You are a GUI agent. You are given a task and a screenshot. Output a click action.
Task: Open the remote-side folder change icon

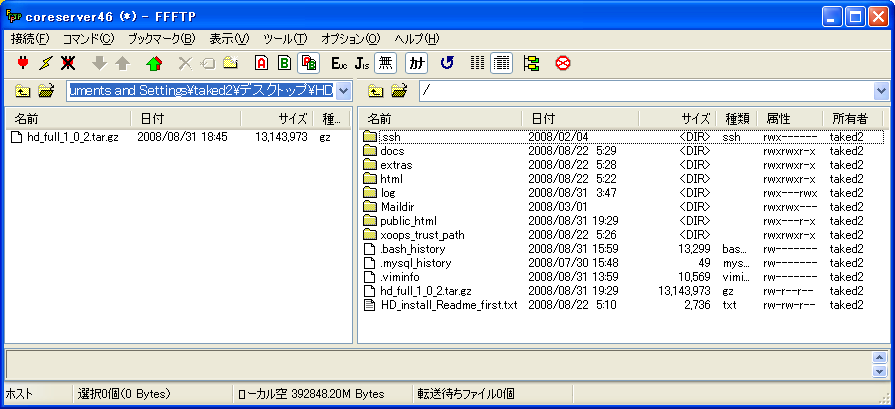(399, 91)
